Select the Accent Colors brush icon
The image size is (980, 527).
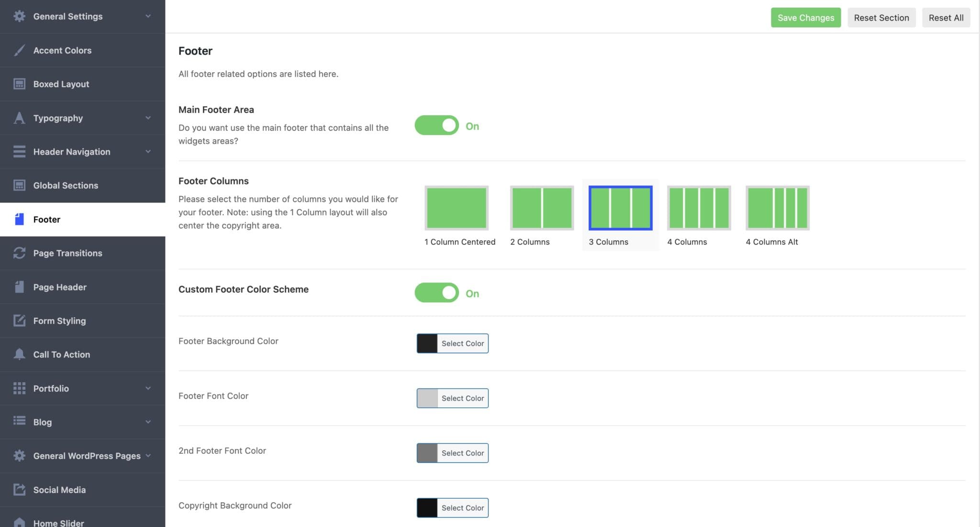pyautogui.click(x=19, y=50)
